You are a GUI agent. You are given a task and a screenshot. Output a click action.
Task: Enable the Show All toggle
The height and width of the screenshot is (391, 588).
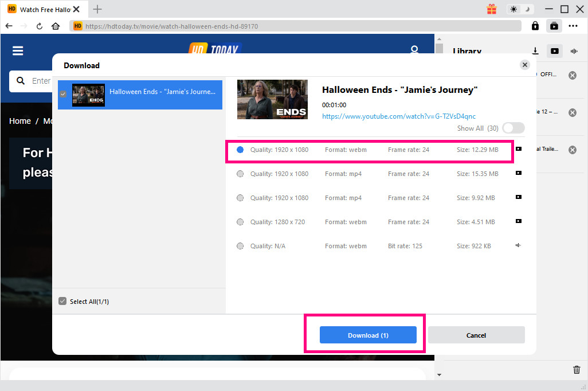[513, 128]
